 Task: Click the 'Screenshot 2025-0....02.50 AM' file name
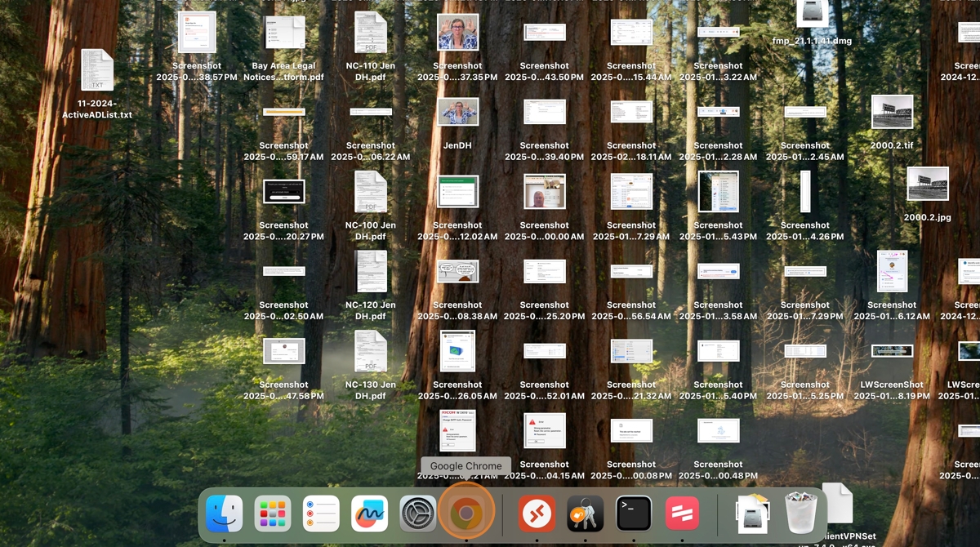pos(283,310)
